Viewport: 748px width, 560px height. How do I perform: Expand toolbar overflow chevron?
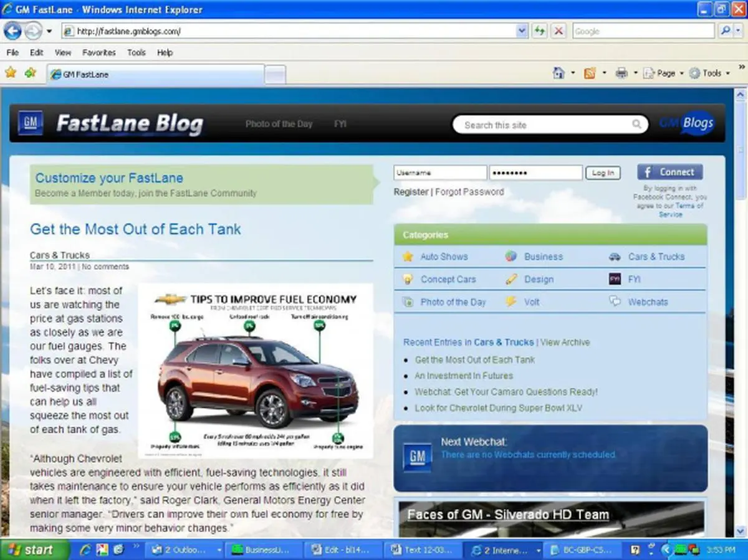742,66
